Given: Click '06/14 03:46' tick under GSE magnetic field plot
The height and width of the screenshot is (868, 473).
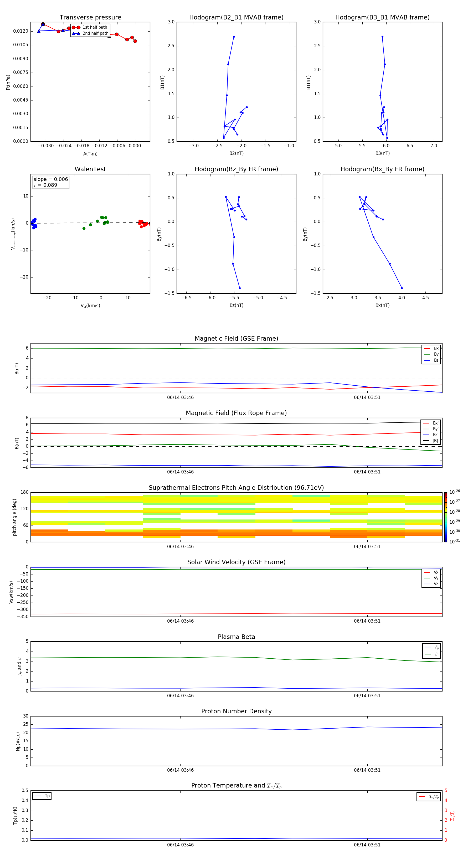Looking at the screenshot, I should click(x=181, y=398).
